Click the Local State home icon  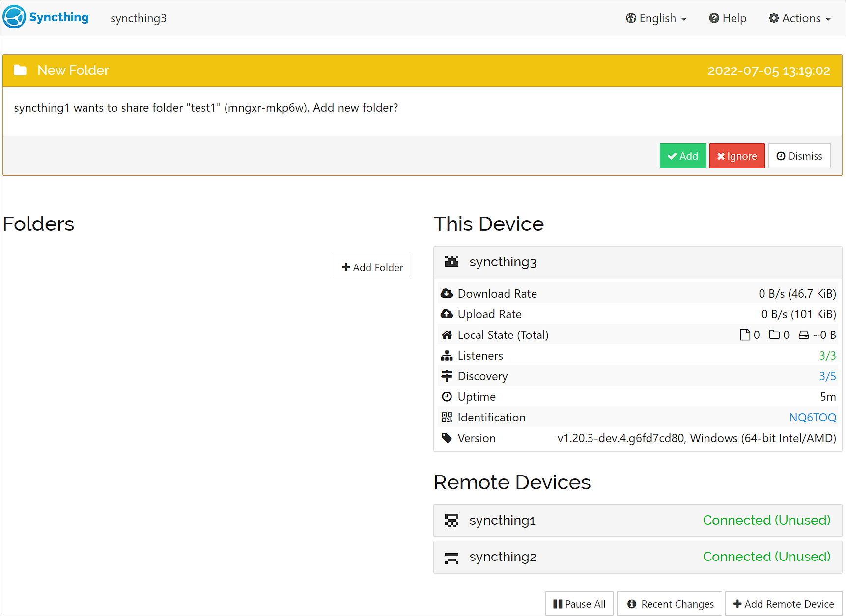[x=447, y=335]
